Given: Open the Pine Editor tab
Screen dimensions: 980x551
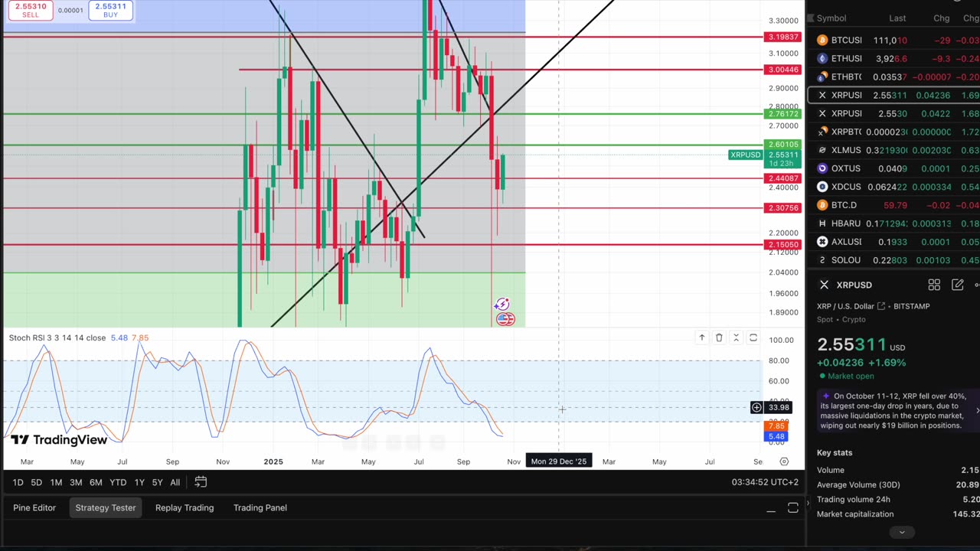Looking at the screenshot, I should pyautogui.click(x=34, y=507).
